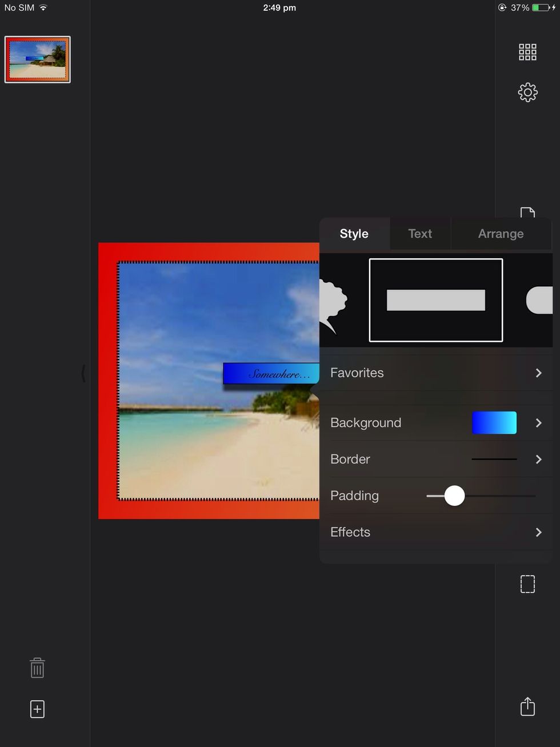The height and width of the screenshot is (747, 560).
Task: Expand Border options with its chevron
Action: point(538,459)
